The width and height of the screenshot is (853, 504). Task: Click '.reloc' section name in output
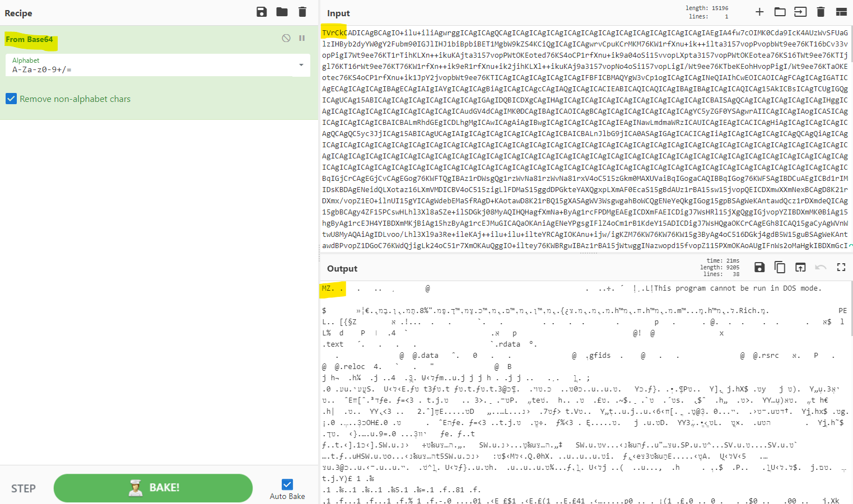pyautogui.click(x=349, y=367)
